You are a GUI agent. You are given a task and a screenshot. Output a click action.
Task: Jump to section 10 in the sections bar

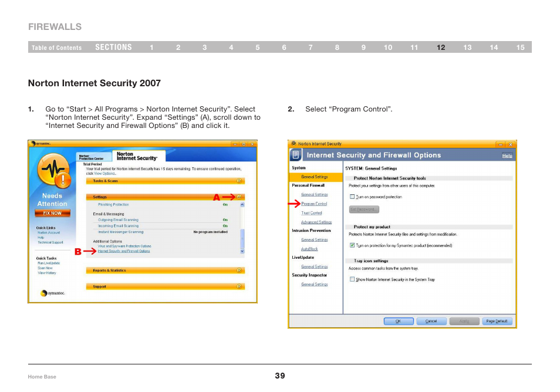point(388,48)
